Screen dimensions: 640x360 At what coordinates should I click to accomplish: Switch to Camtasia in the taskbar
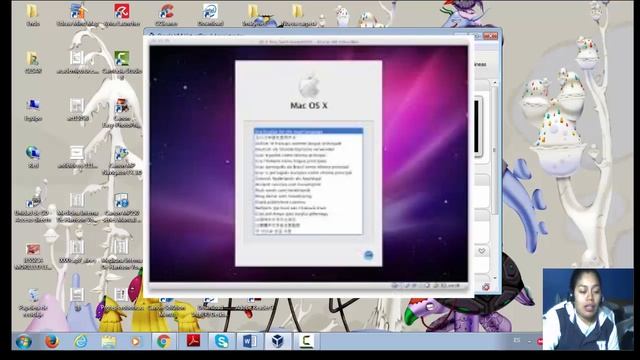click(306, 341)
